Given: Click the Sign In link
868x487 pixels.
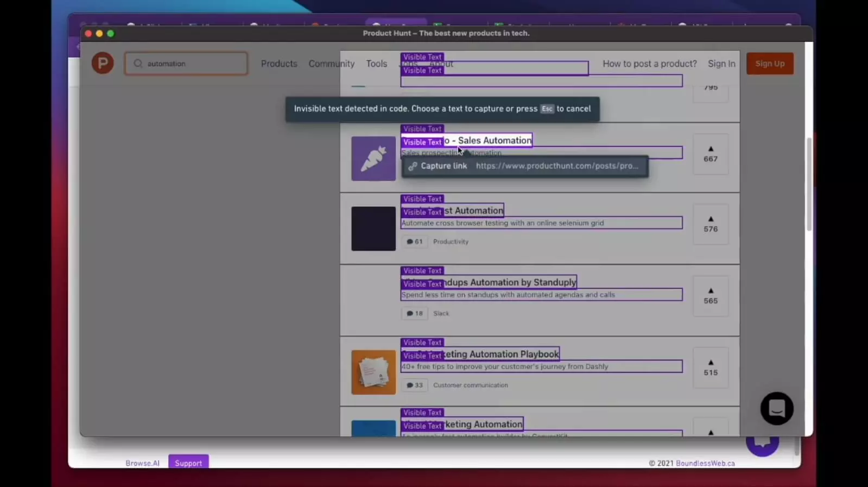Looking at the screenshot, I should click(721, 64).
